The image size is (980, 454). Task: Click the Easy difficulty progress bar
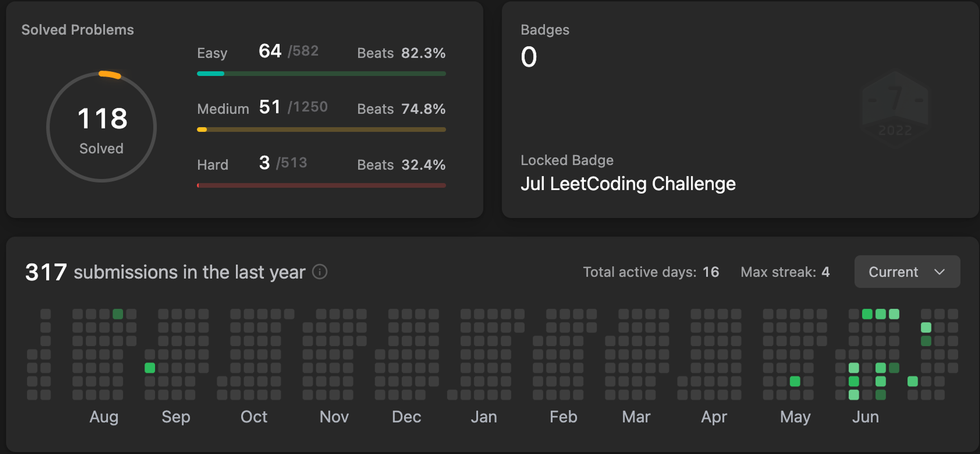point(321,74)
